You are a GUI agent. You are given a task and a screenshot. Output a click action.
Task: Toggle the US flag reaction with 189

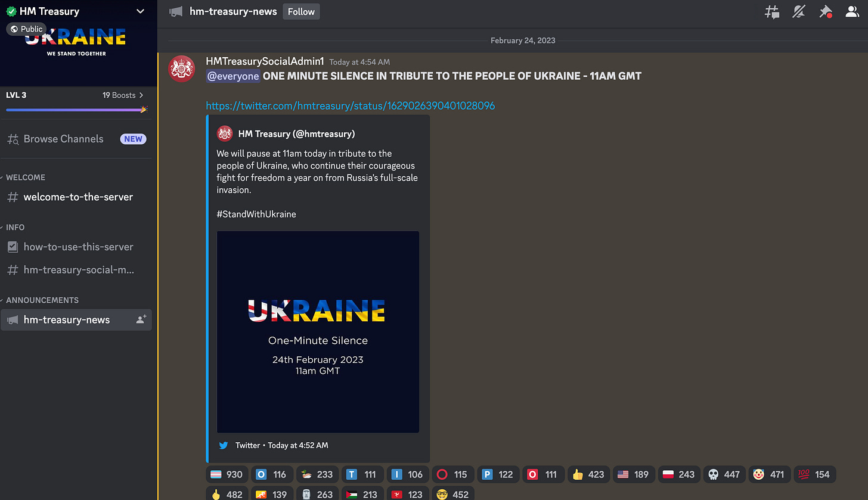pyautogui.click(x=633, y=474)
